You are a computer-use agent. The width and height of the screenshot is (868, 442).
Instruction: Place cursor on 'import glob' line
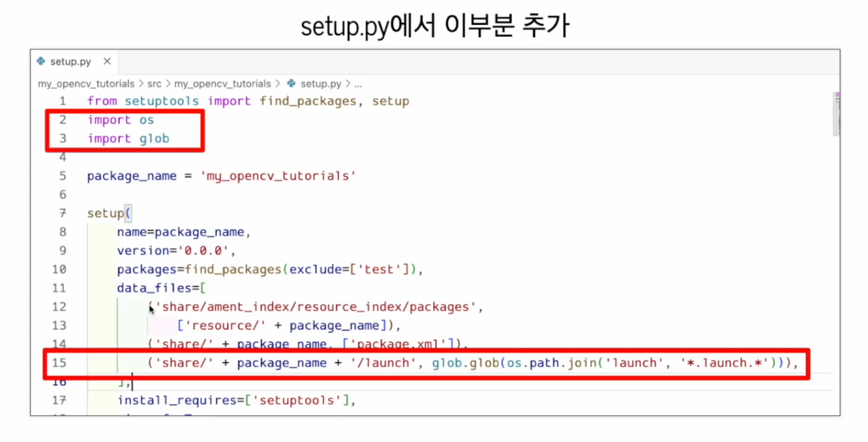click(x=128, y=139)
